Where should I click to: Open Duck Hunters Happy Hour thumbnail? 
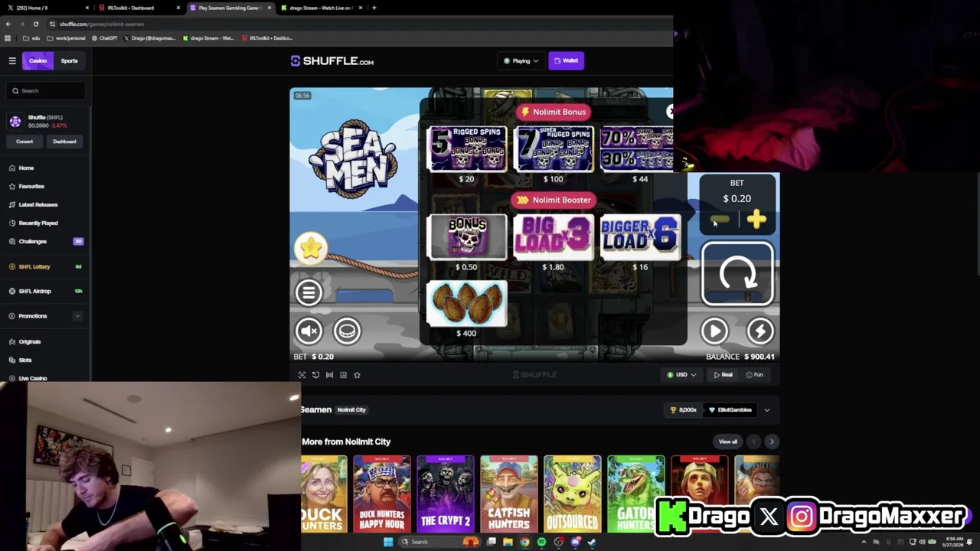(x=381, y=494)
